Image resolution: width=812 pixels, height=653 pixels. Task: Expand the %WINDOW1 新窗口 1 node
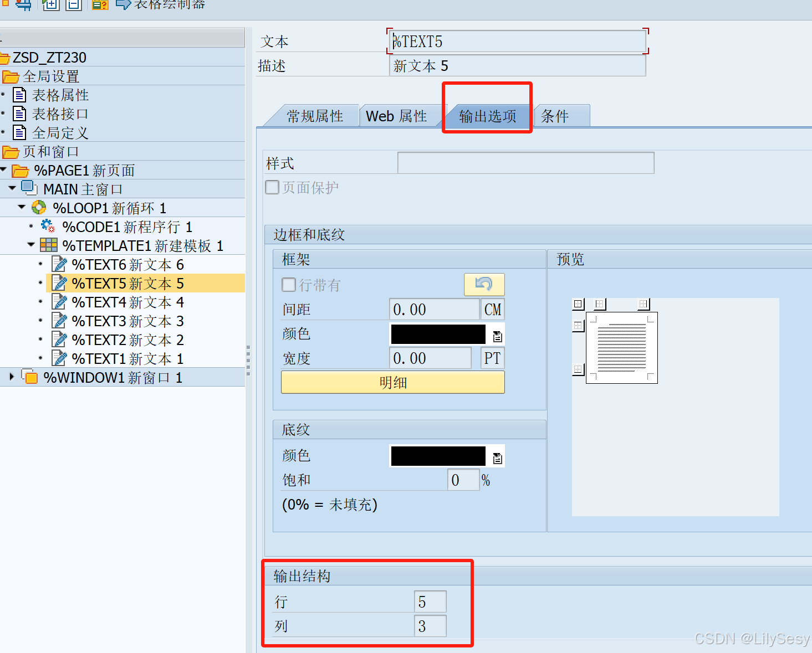click(x=12, y=377)
